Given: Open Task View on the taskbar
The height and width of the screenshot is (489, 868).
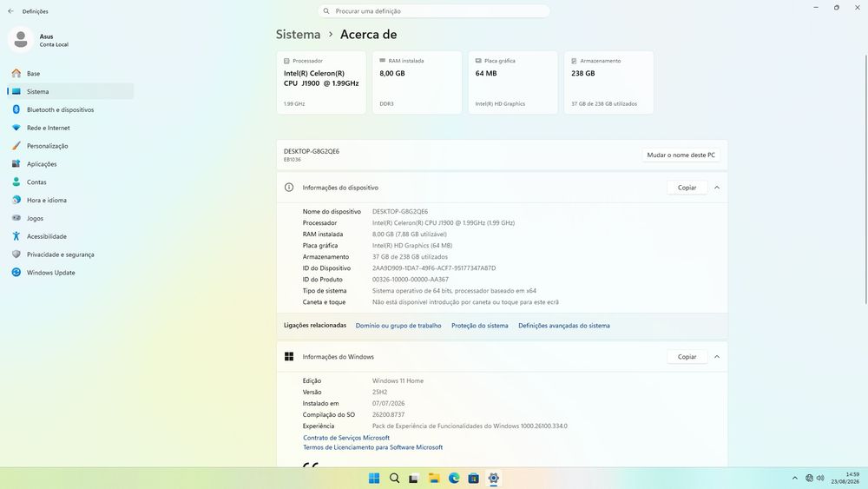Looking at the screenshot, I should (x=413, y=478).
